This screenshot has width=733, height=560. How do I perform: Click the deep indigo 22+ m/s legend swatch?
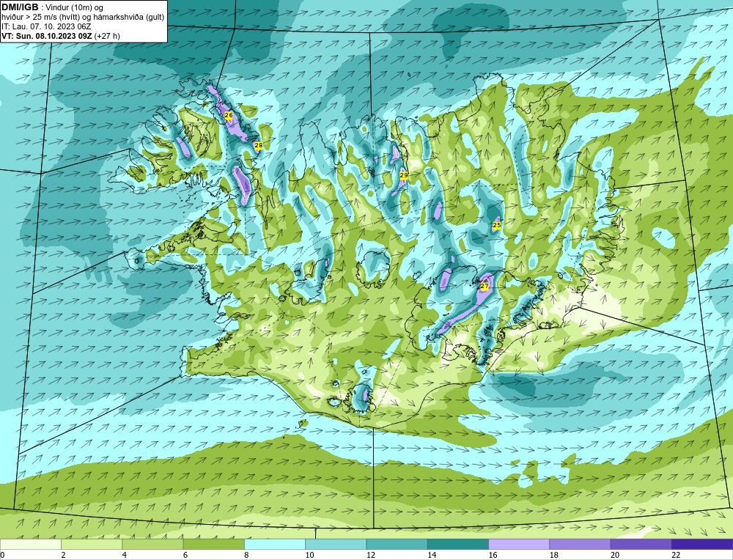click(702, 544)
